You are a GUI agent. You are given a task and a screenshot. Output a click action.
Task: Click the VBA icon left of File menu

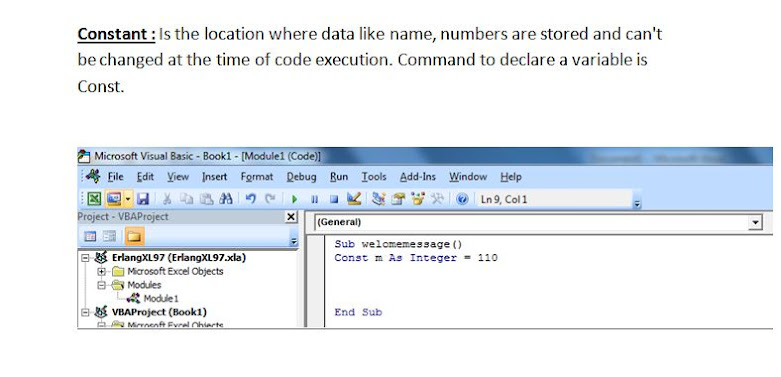93,176
